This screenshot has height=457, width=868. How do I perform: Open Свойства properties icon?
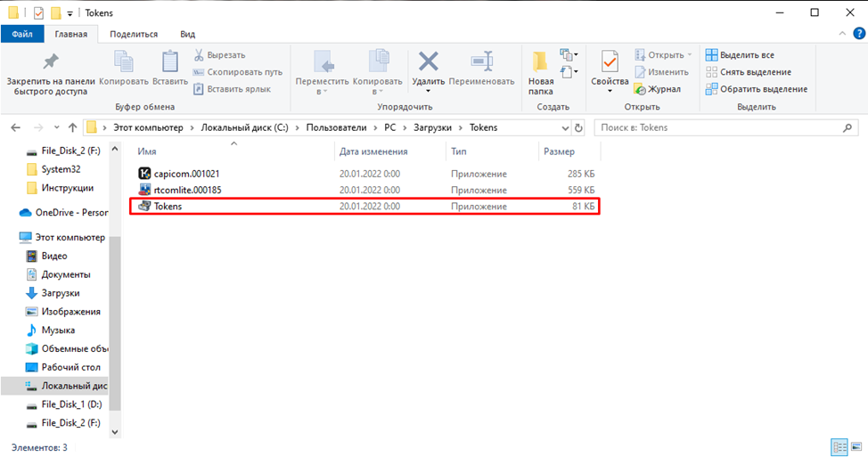click(610, 61)
